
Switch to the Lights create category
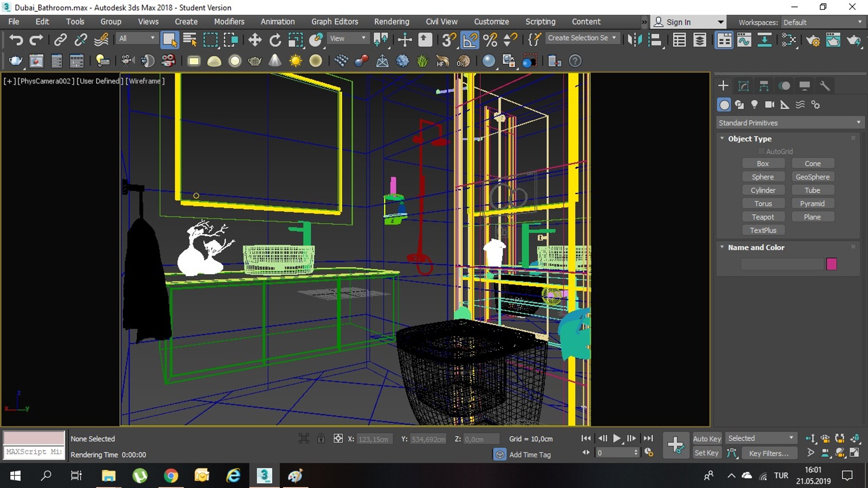click(754, 104)
